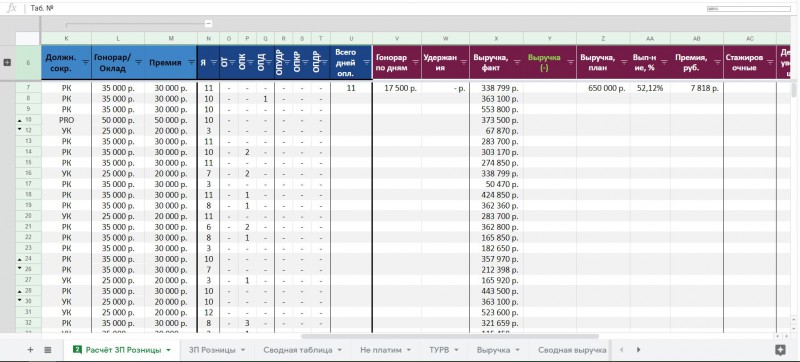Select the 523 600 р. revenue cell
Image resolution: width=800 pixels, height=362 pixels.
point(496,312)
